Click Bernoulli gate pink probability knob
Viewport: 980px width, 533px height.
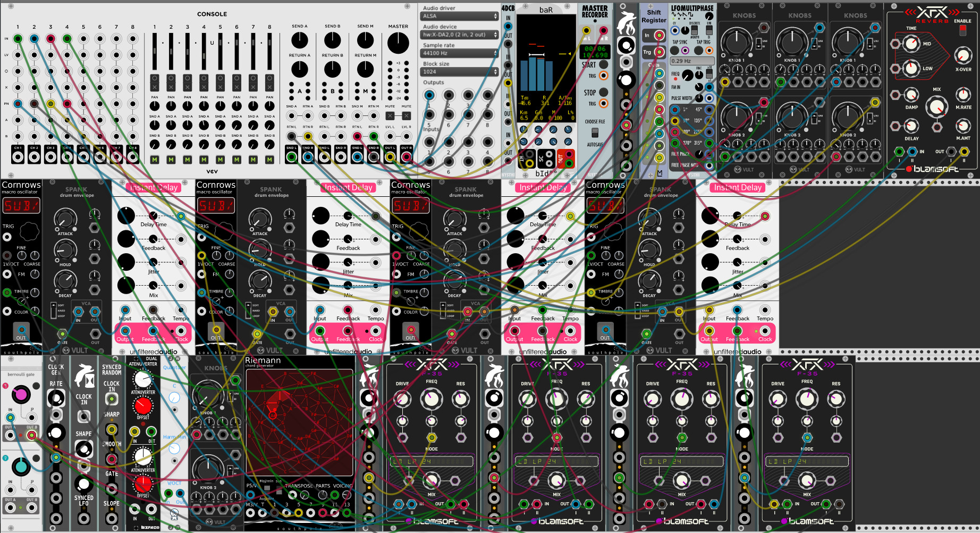(x=21, y=394)
